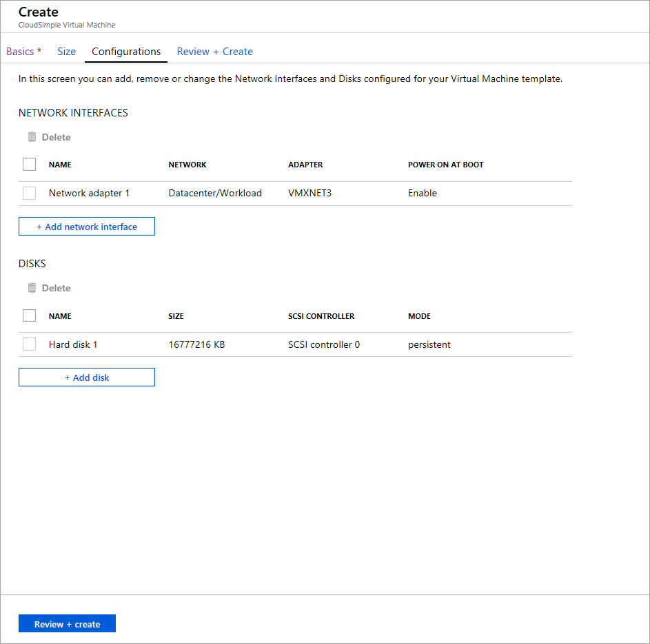Switch to the Basics tab
650x644 pixels.
pyautogui.click(x=21, y=51)
